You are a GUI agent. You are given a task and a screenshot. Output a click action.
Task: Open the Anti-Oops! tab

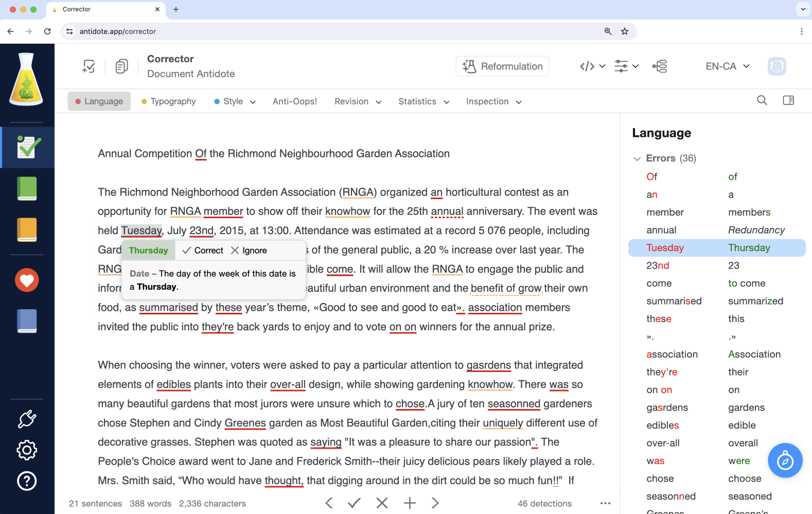point(295,101)
